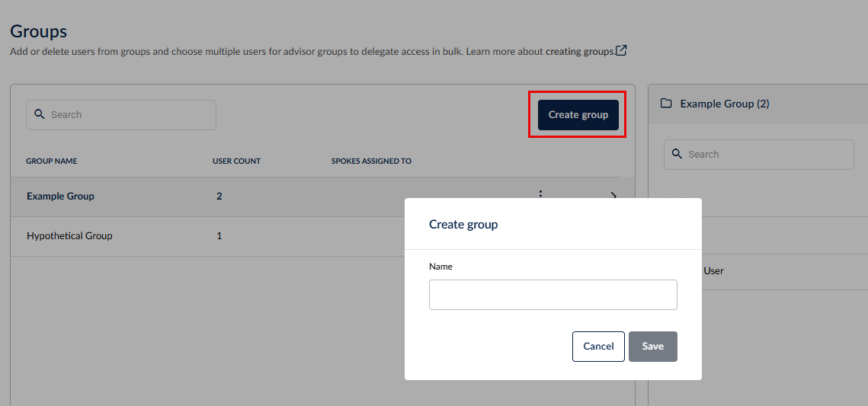This screenshot has height=406, width=868.
Task: Select the Hypothetical Group row
Action: (69, 236)
